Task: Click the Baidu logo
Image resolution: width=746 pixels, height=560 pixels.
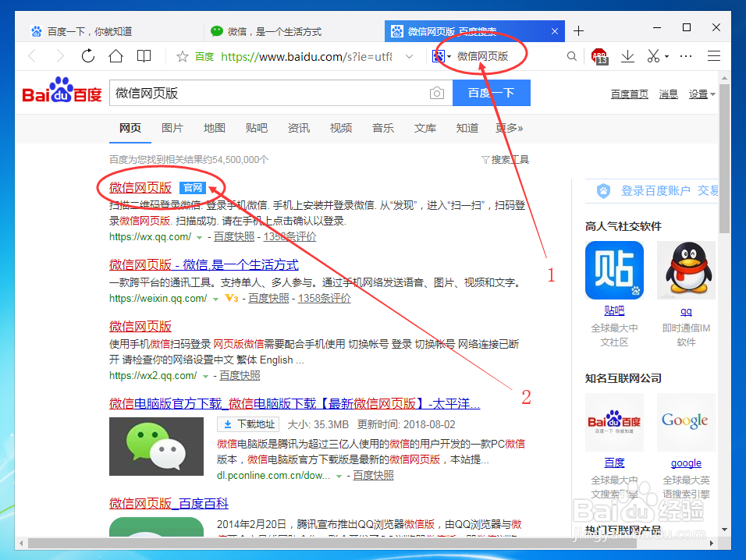Action: click(x=62, y=90)
